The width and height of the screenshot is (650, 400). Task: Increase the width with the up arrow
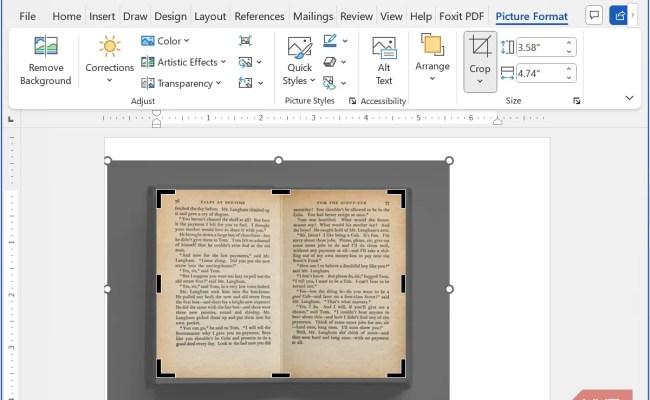coord(569,69)
